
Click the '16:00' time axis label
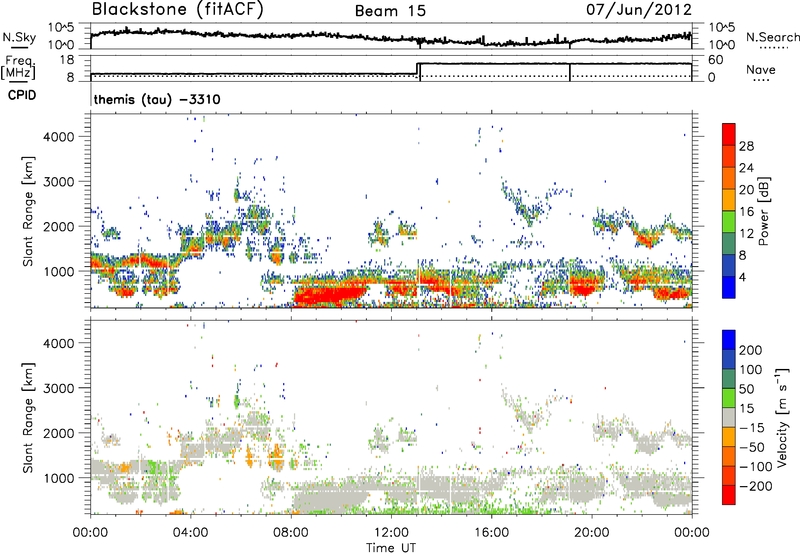point(491,533)
